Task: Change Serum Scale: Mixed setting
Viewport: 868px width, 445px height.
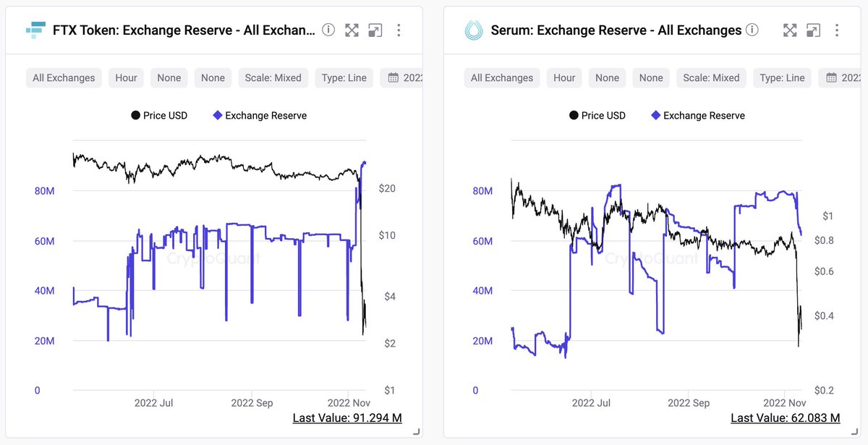Action: (712, 77)
